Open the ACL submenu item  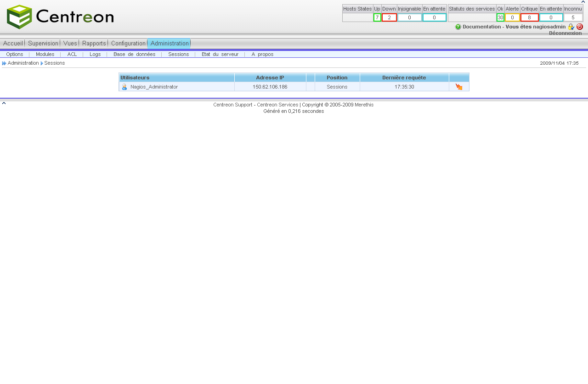(x=72, y=54)
